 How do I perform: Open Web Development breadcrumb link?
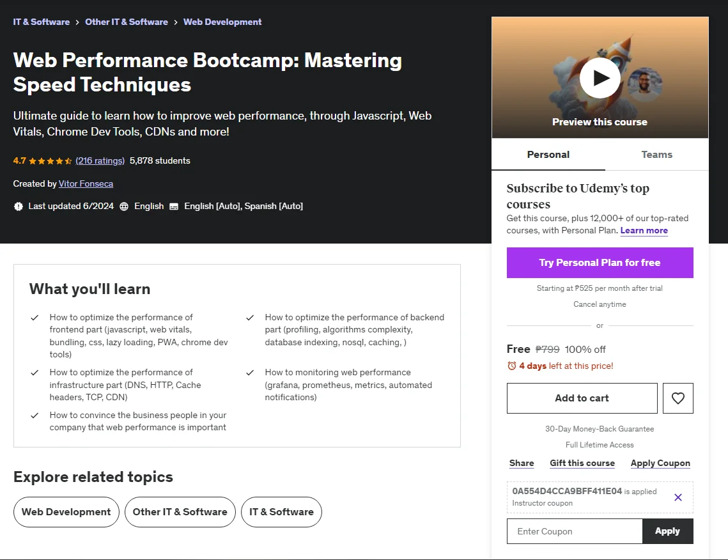pos(222,22)
